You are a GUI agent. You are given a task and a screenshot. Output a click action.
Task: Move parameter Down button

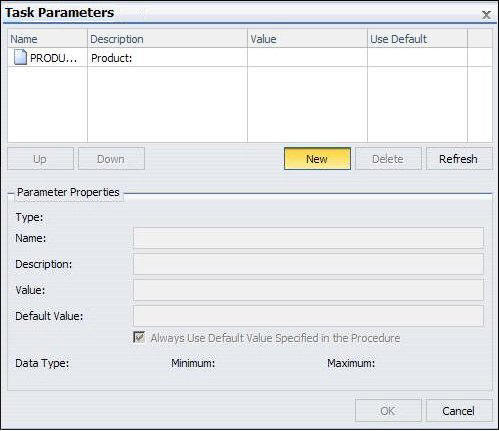coord(111,159)
